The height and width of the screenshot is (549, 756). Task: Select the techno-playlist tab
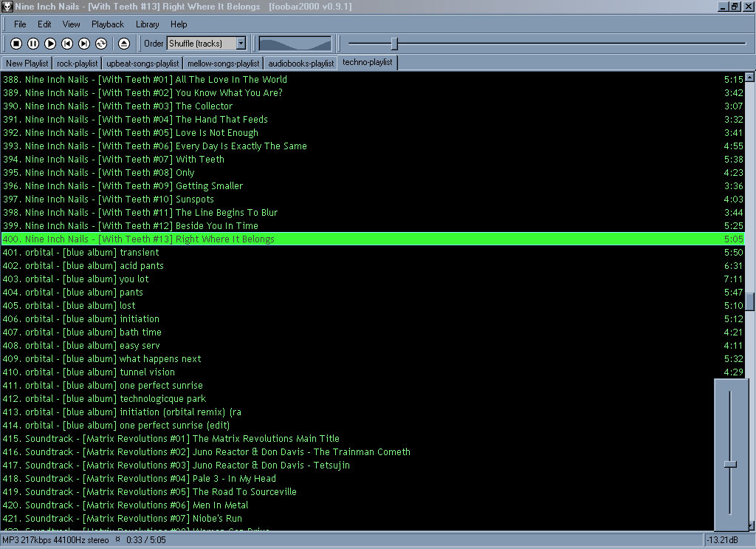click(x=368, y=62)
